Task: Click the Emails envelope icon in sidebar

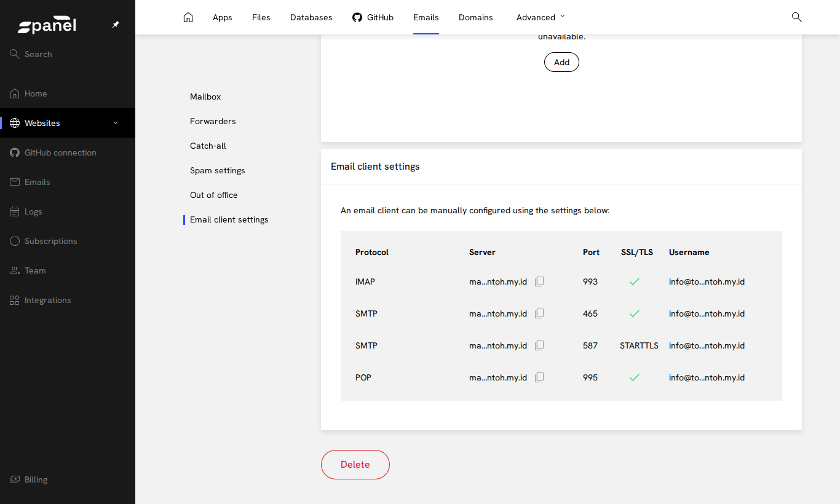Action: (15, 182)
